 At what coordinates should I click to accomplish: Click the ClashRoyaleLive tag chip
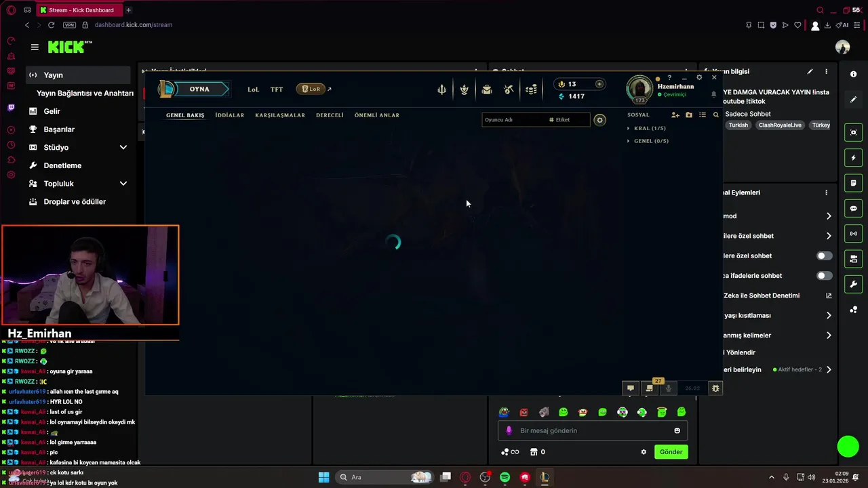[x=780, y=125]
